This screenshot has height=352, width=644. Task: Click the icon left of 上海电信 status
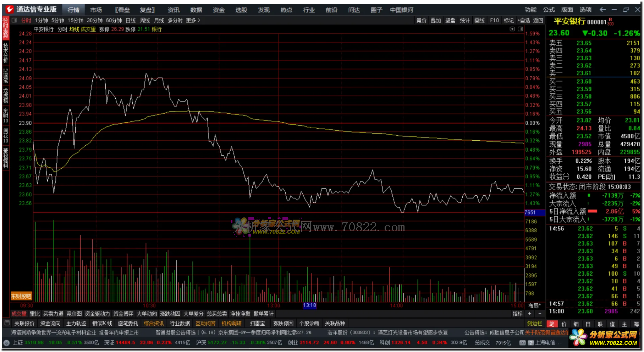tap(523, 343)
